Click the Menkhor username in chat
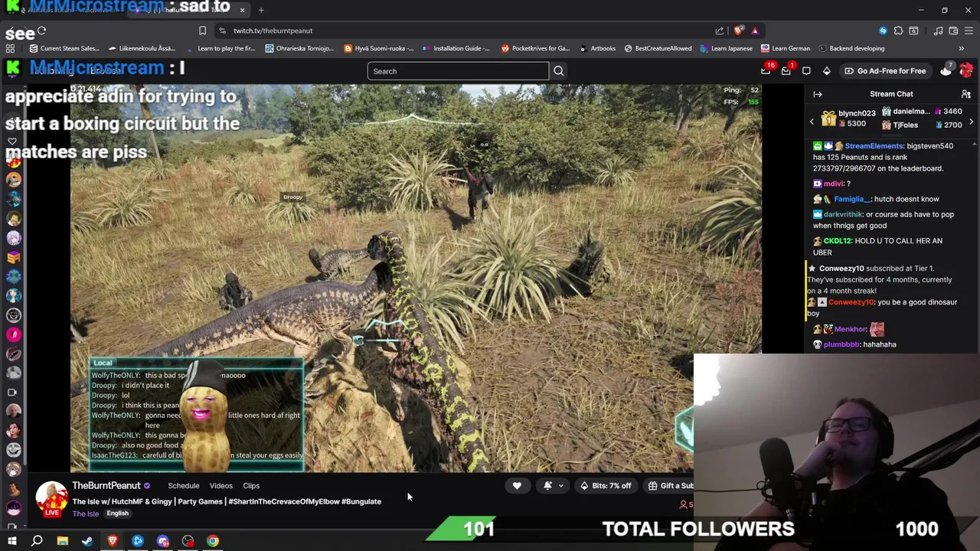This screenshot has width=980, height=551. tap(850, 329)
